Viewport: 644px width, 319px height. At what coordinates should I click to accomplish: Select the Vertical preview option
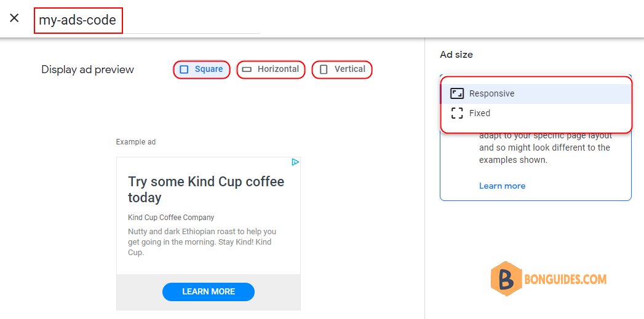pyautogui.click(x=342, y=69)
